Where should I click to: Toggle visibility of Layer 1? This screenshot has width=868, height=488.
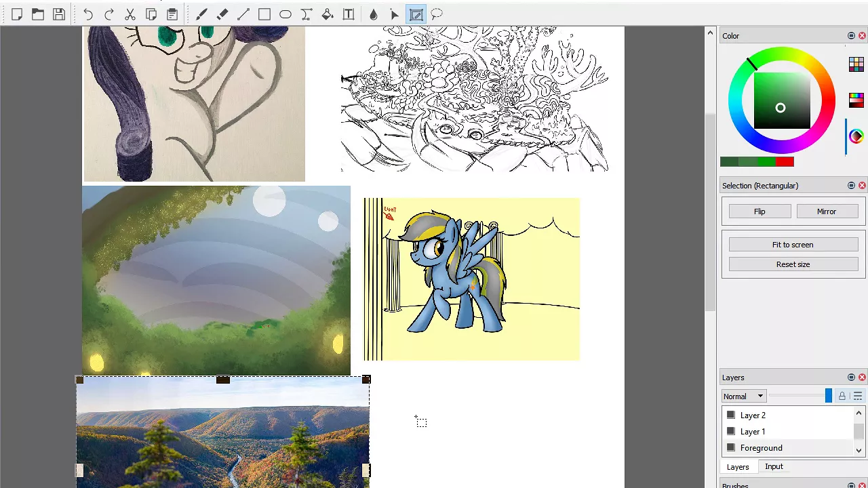coord(731,431)
